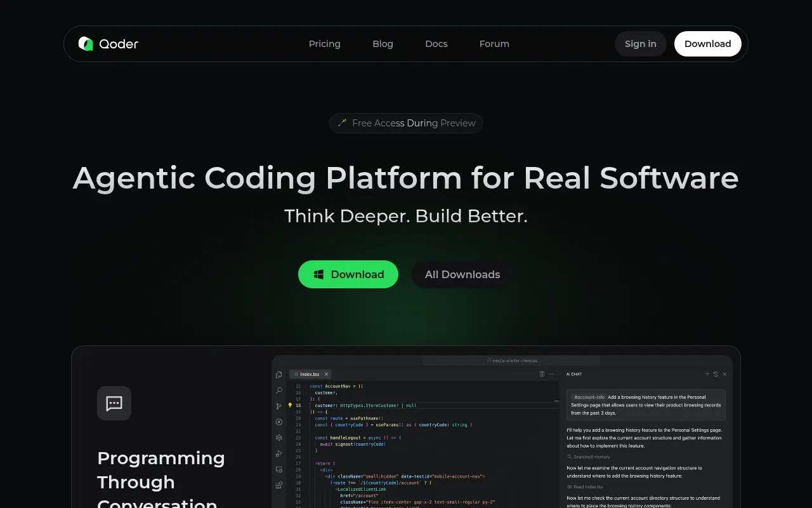The image size is (812, 508).
Task: Start a new conversation with the AI Chat plus icon
Action: [x=707, y=374]
